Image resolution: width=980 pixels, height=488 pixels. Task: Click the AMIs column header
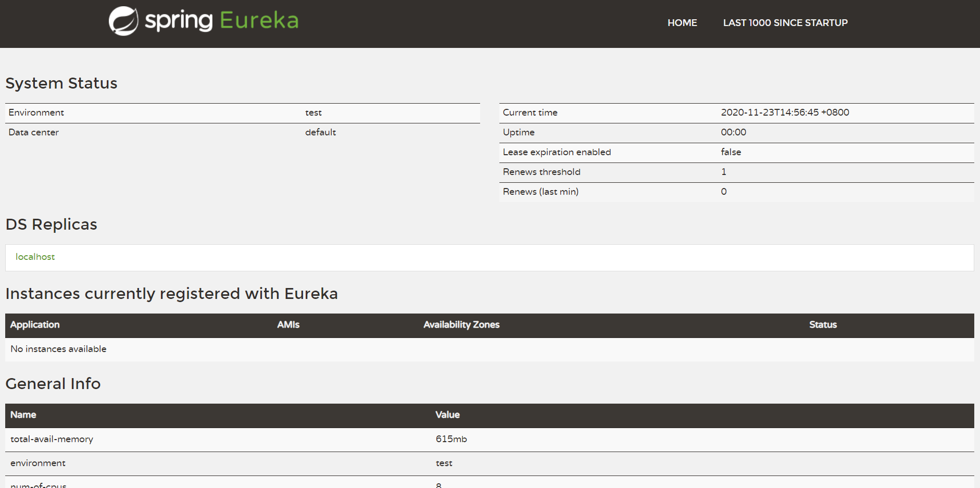point(288,324)
